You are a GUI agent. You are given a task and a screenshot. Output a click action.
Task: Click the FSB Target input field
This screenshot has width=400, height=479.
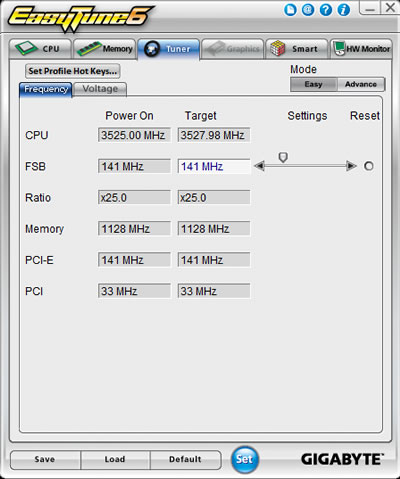click(x=214, y=166)
